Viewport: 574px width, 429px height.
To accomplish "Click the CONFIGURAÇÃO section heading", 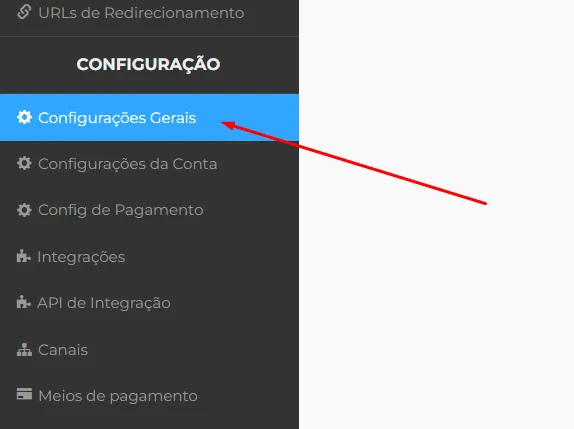I will pyautogui.click(x=148, y=64).
